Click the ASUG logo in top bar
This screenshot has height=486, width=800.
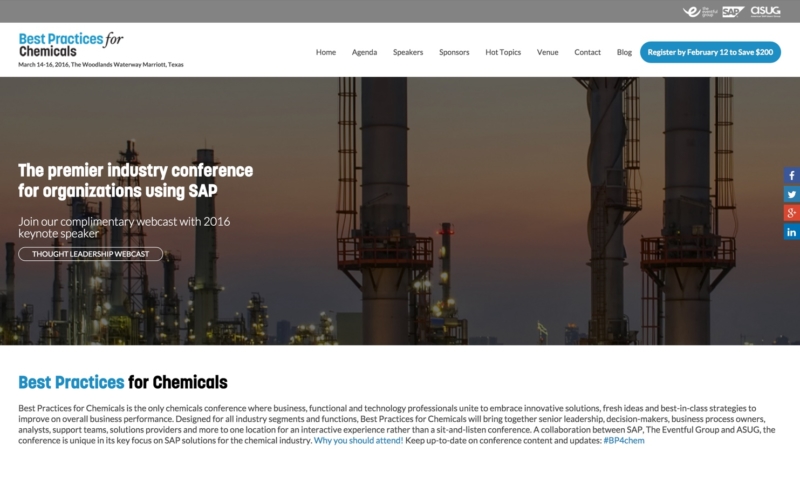click(x=765, y=11)
